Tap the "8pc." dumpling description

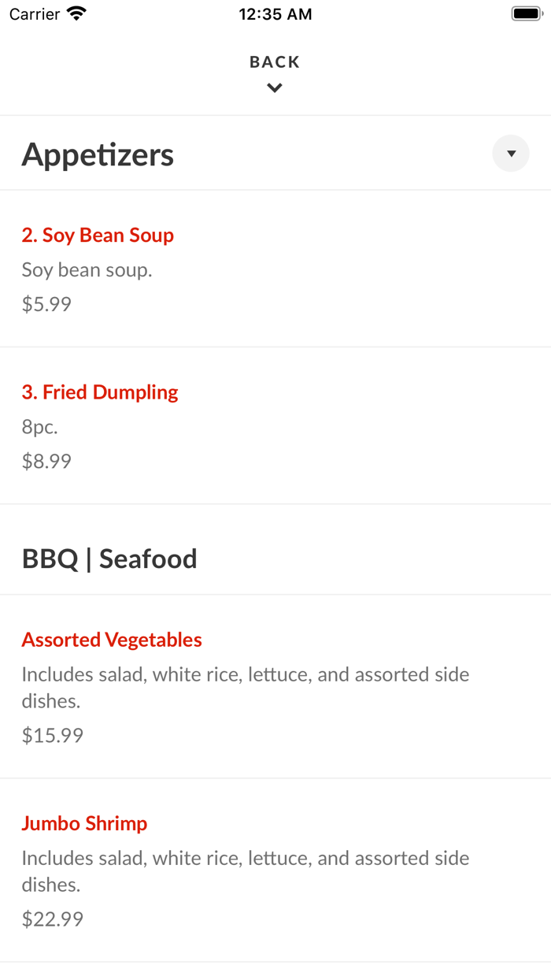click(x=40, y=427)
